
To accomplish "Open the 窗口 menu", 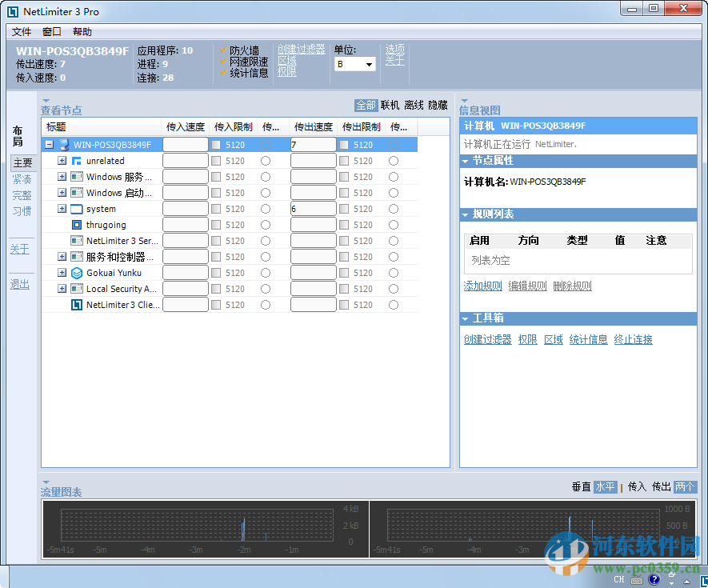I will [50, 31].
